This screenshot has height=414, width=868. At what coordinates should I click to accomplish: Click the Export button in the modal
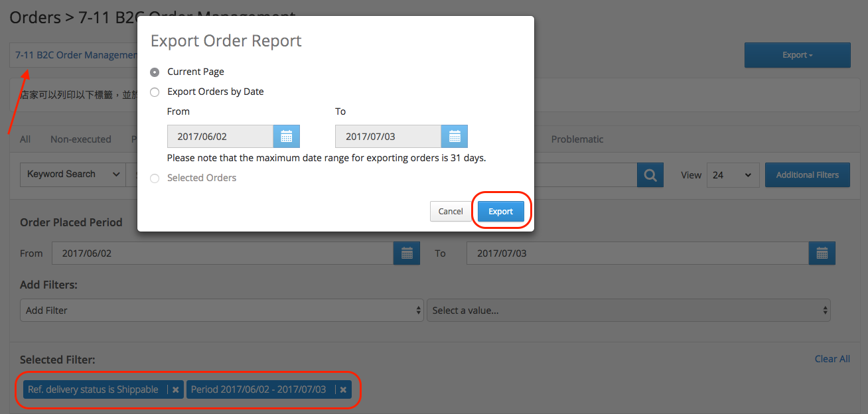pyautogui.click(x=501, y=211)
